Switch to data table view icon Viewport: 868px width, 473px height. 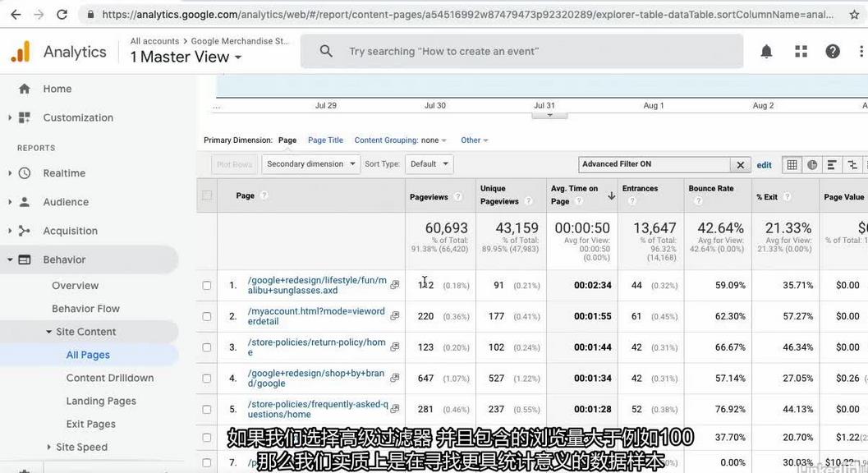[x=792, y=164]
